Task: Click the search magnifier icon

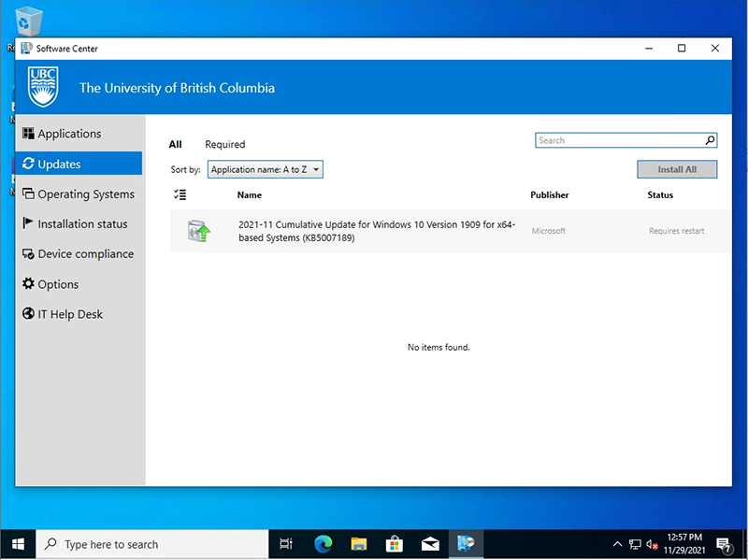Action: coord(710,140)
